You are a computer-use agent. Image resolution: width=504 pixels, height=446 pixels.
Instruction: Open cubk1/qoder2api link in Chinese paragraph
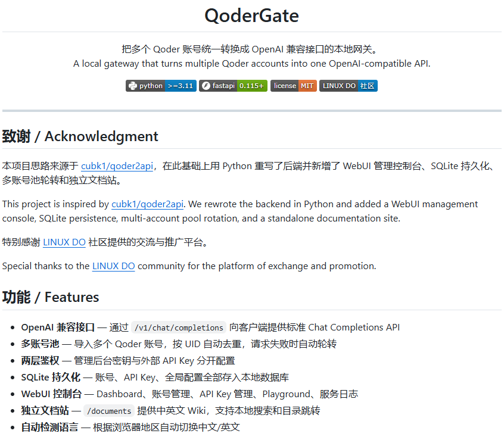117,166
